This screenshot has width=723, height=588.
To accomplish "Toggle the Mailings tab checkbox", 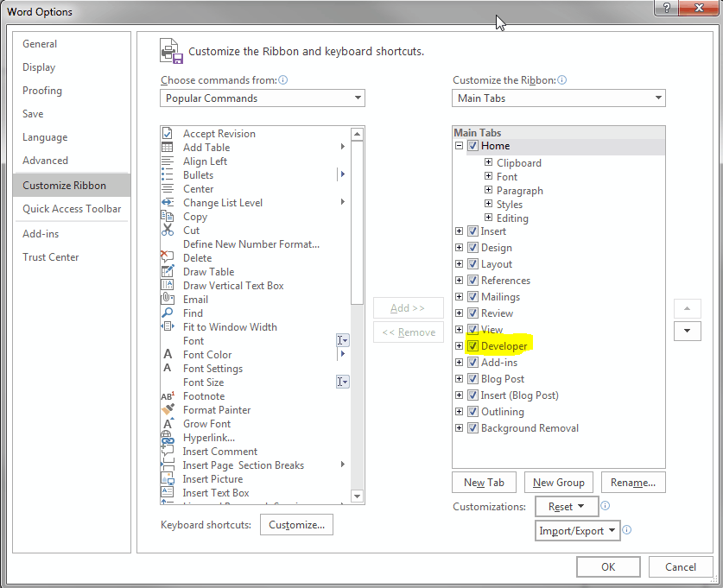I will click(x=473, y=296).
